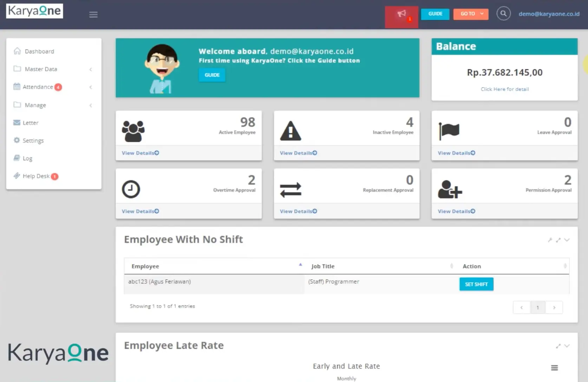Open the Help Desk menu item
Screen dimensions: 588x382
pos(36,176)
